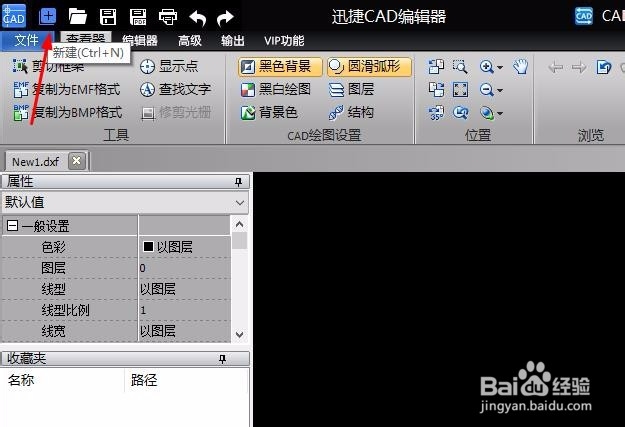Select 复制为EMF格式 tool

click(x=67, y=89)
